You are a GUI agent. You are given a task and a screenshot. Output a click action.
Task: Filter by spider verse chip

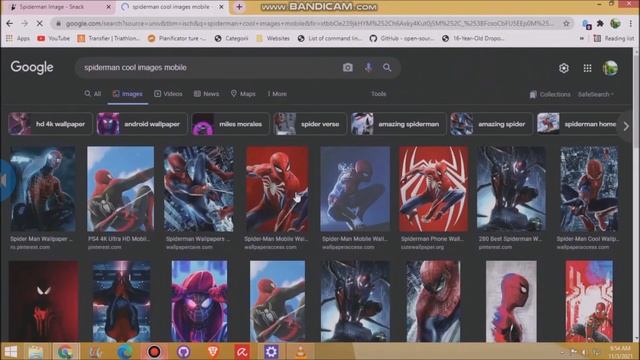[310, 124]
